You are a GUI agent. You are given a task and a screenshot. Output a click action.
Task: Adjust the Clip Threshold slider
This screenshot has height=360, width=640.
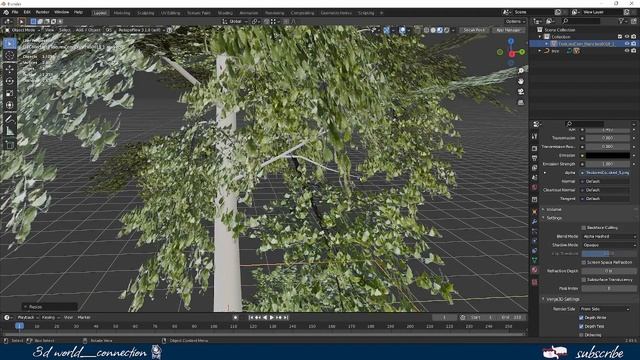(x=609, y=253)
